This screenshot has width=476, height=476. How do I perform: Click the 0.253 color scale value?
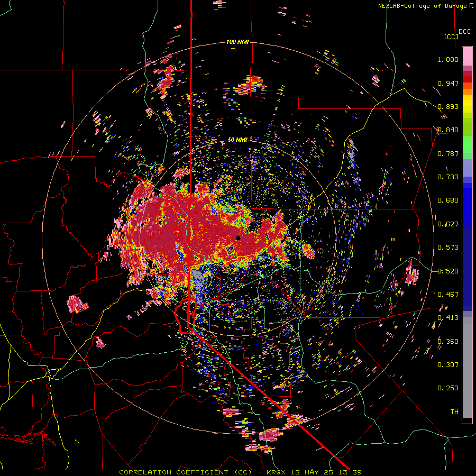448,388
